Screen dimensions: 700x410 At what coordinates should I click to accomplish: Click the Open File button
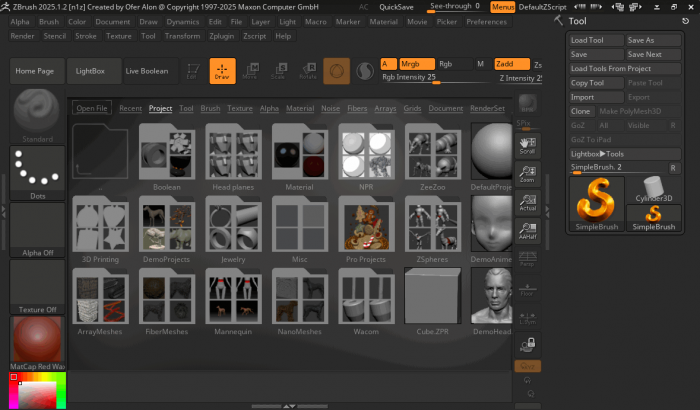pos(92,108)
